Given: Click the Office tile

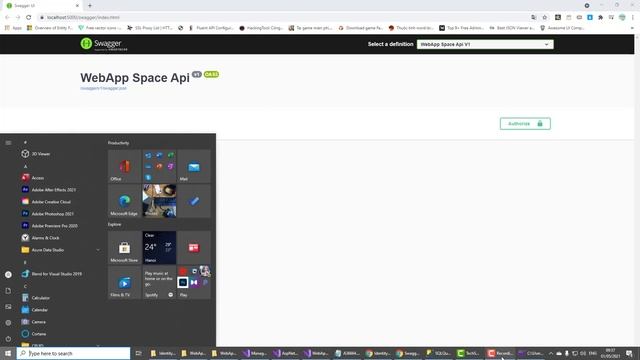Looking at the screenshot, I should tap(124, 166).
